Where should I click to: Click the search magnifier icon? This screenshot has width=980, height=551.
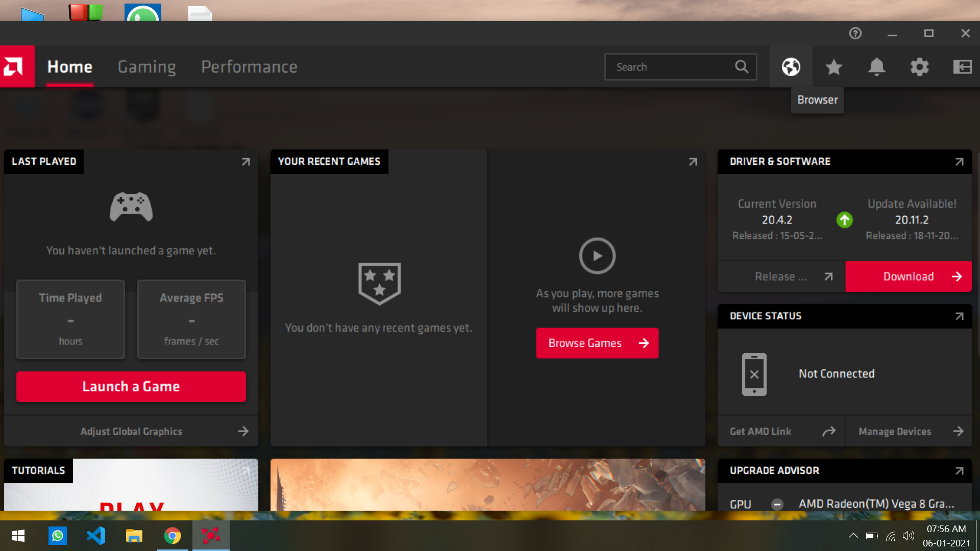(742, 67)
